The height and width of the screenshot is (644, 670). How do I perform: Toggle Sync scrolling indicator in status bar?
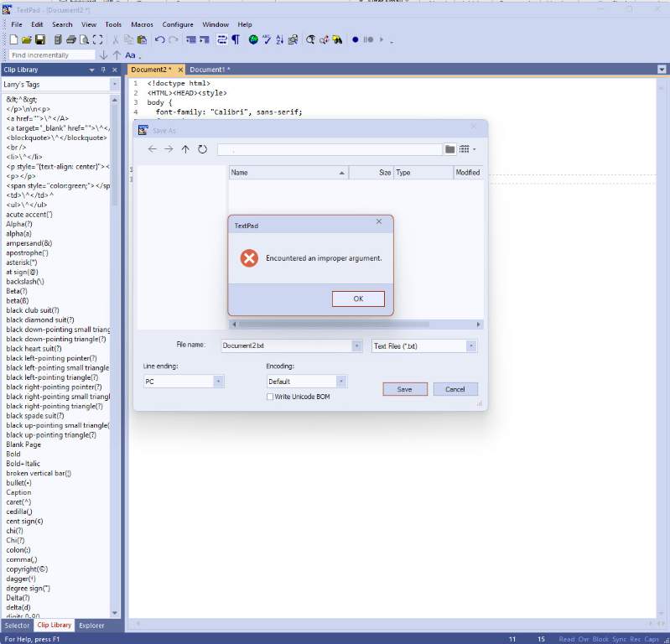click(x=619, y=639)
